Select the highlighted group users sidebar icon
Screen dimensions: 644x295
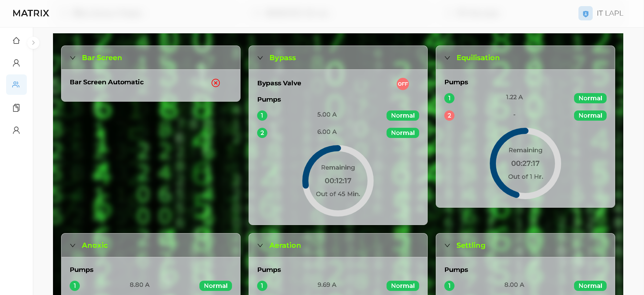coord(16,85)
